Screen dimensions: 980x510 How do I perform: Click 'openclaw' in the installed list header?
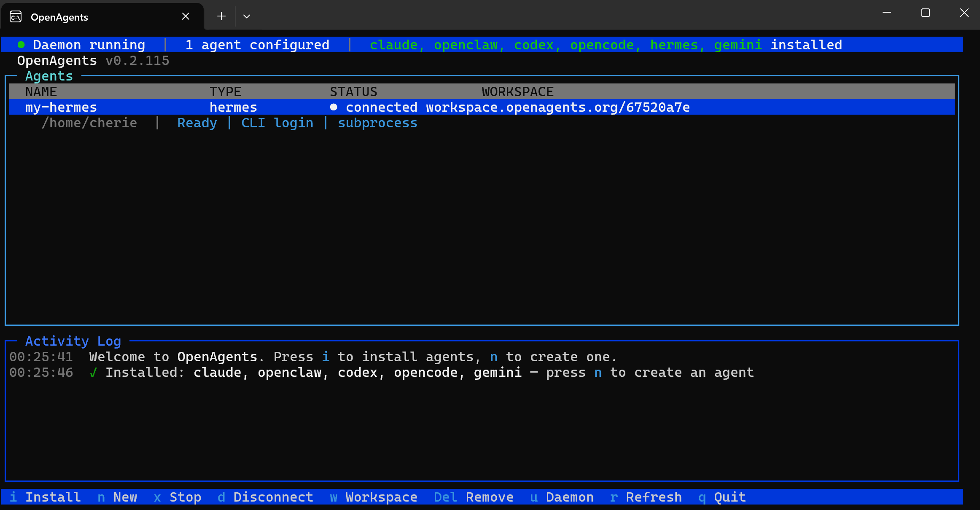point(466,45)
